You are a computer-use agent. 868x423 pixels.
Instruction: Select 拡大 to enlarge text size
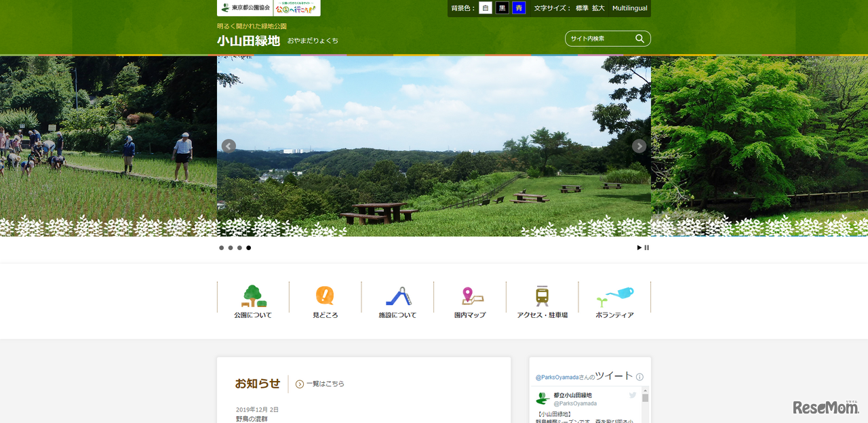point(597,8)
